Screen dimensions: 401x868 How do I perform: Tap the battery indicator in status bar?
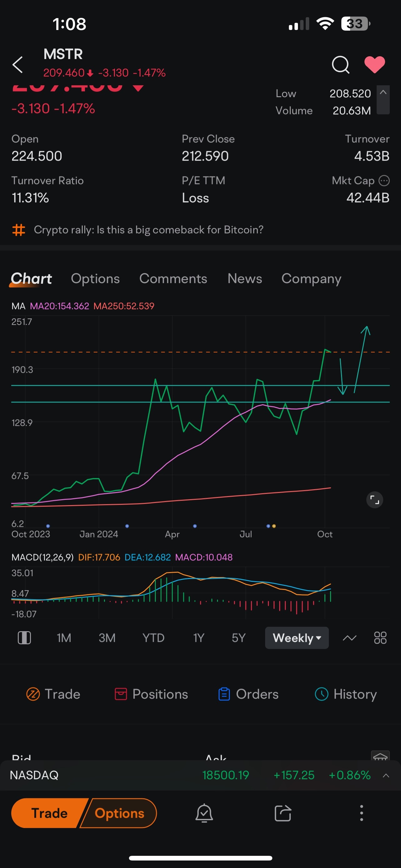tap(355, 24)
